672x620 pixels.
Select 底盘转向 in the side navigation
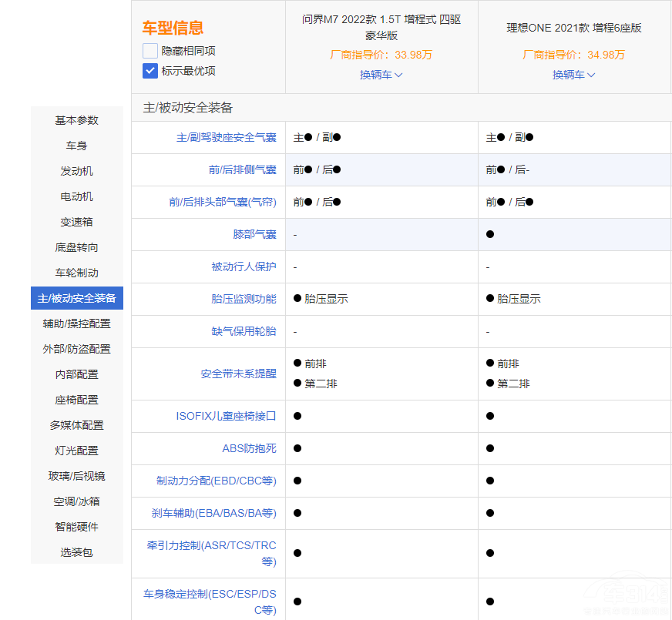click(76, 247)
